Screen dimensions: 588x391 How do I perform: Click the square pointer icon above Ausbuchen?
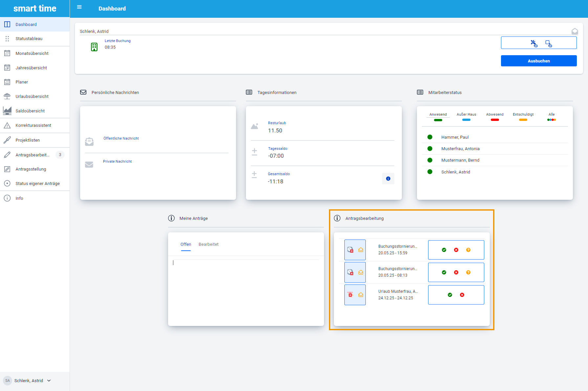(549, 43)
